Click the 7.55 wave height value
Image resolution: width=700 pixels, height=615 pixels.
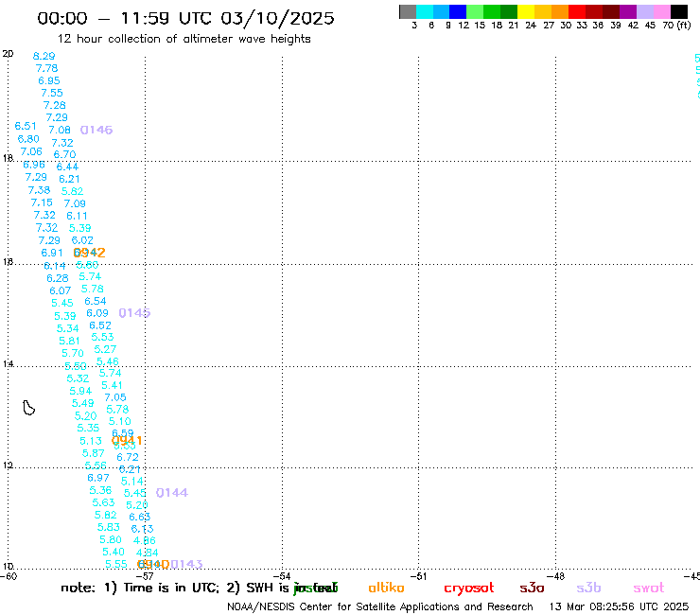tap(52, 93)
